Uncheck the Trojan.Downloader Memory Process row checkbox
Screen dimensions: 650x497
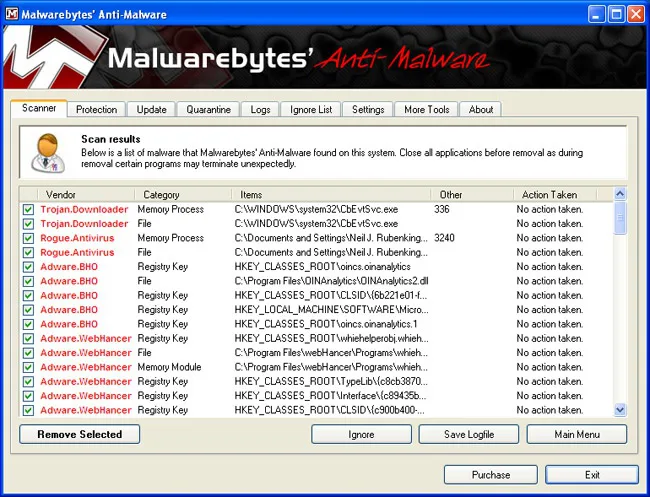pyautogui.click(x=28, y=209)
